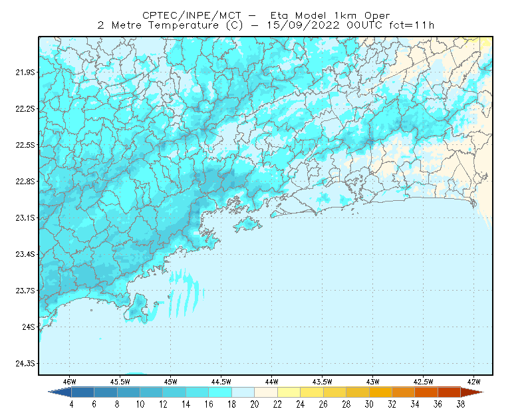Click the dark blue left arrow of colorbar
532x411 pixels.
[x=61, y=392]
